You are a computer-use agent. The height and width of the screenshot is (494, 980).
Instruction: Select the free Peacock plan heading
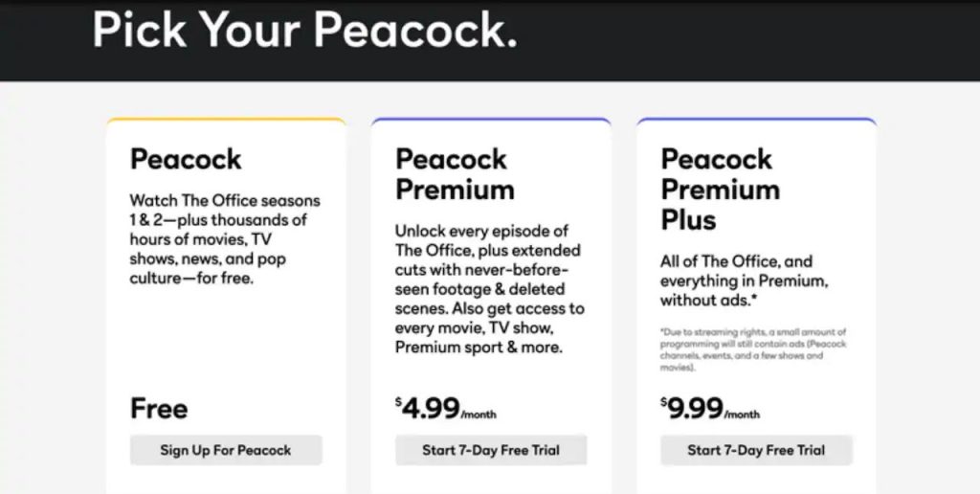(186, 160)
